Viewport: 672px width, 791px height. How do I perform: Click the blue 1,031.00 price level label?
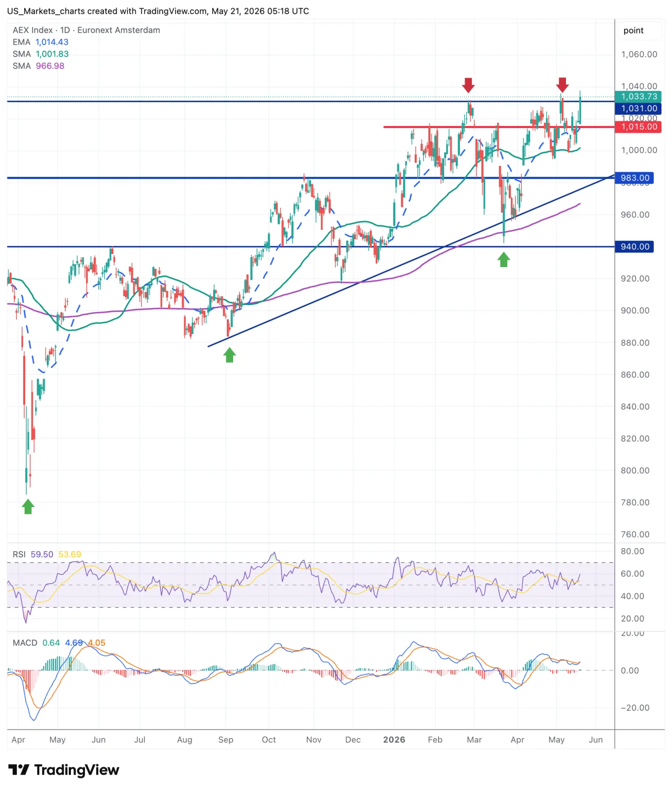tap(638, 109)
